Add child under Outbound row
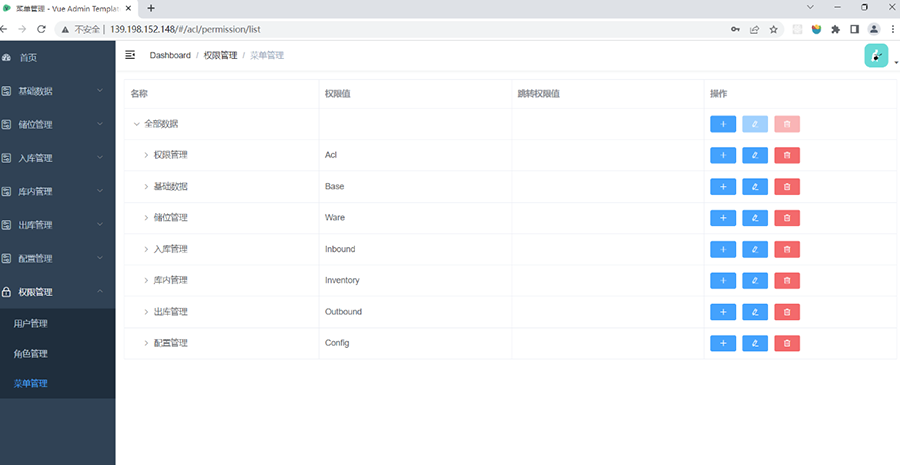Screen dimensions: 900x465 click(x=723, y=312)
